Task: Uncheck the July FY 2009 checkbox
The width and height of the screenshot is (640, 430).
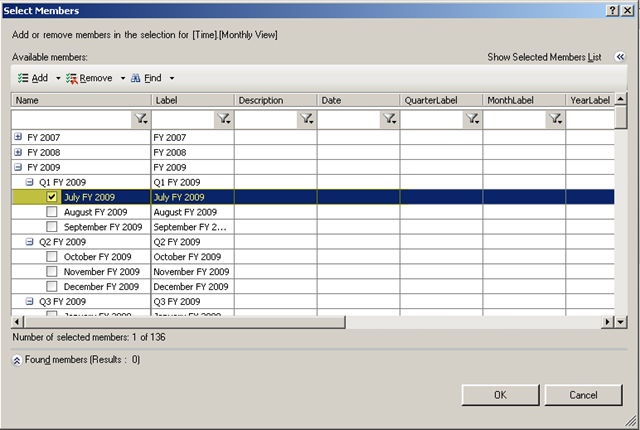Action: pos(51,197)
